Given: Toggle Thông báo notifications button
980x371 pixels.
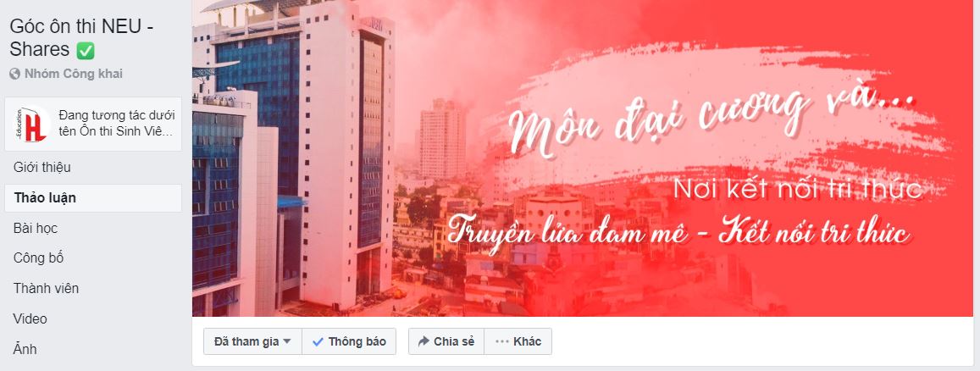Looking at the screenshot, I should [349, 341].
